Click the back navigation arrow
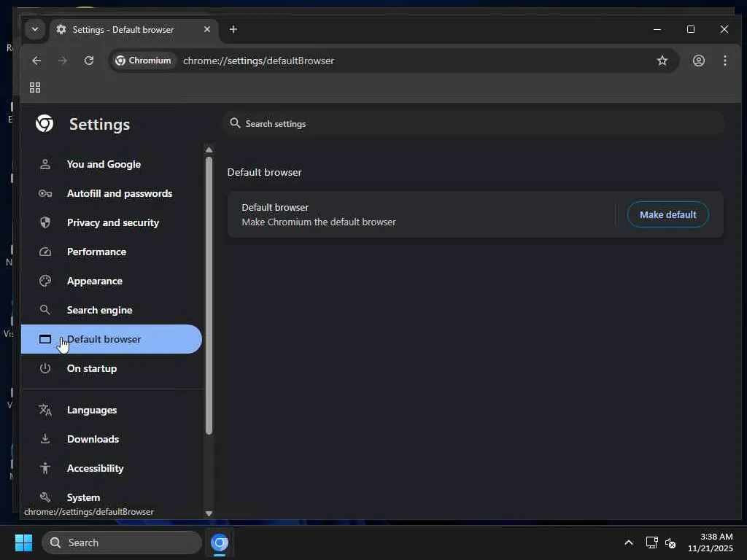747x560 pixels. (36, 61)
